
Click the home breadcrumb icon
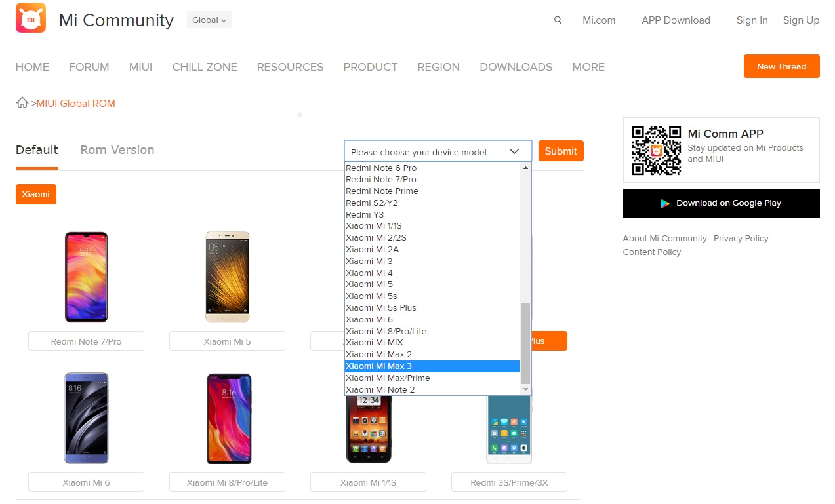22,103
